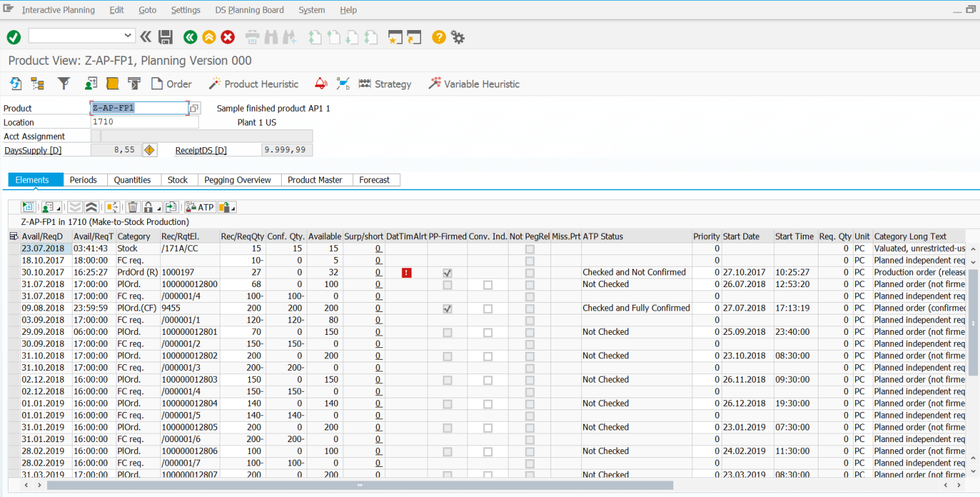Open the DS Planning Board menu
The width and height of the screenshot is (980, 497).
[x=249, y=10]
